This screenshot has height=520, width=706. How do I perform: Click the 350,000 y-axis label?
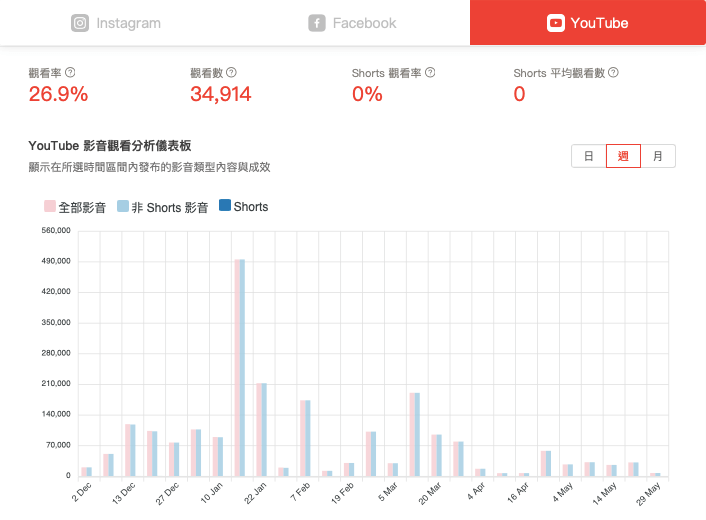56,322
